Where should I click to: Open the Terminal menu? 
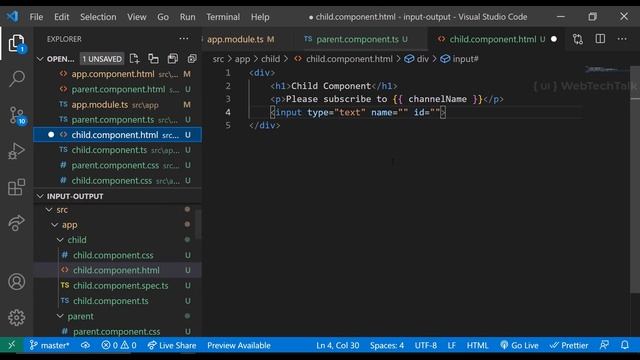(223, 17)
